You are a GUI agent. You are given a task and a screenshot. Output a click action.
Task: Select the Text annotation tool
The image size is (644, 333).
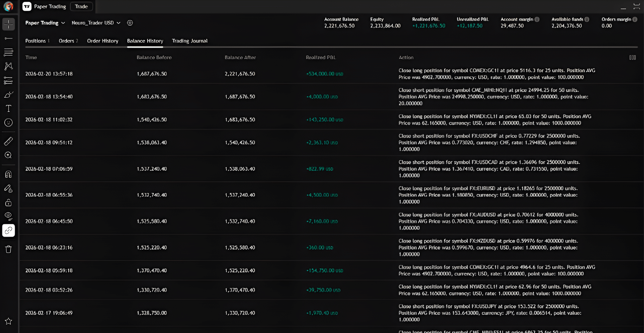9,108
